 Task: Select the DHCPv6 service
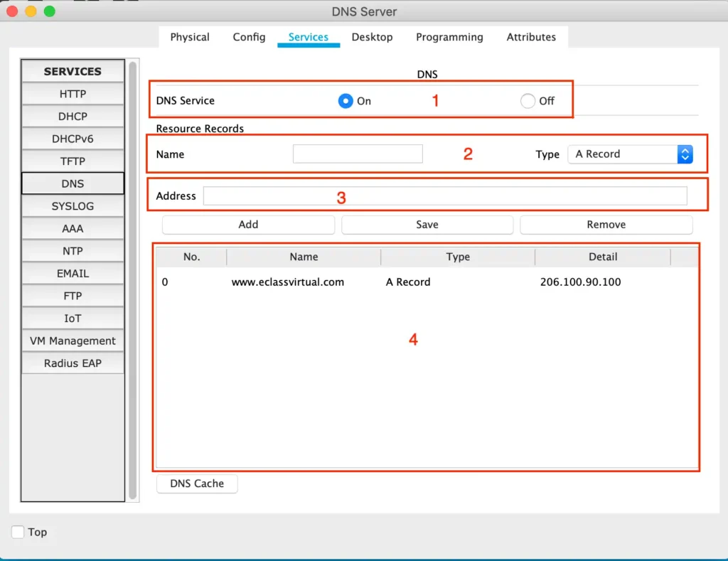[73, 139]
